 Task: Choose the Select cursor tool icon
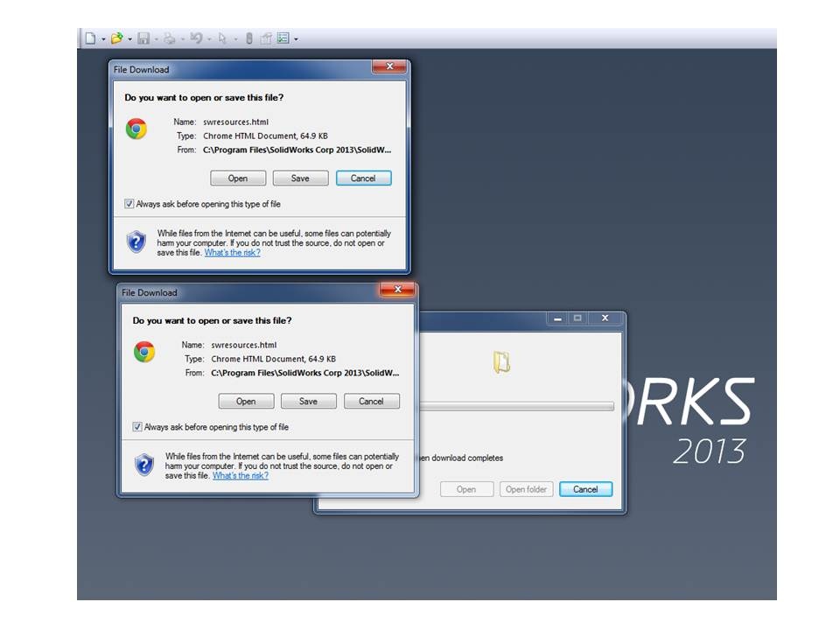click(222, 38)
